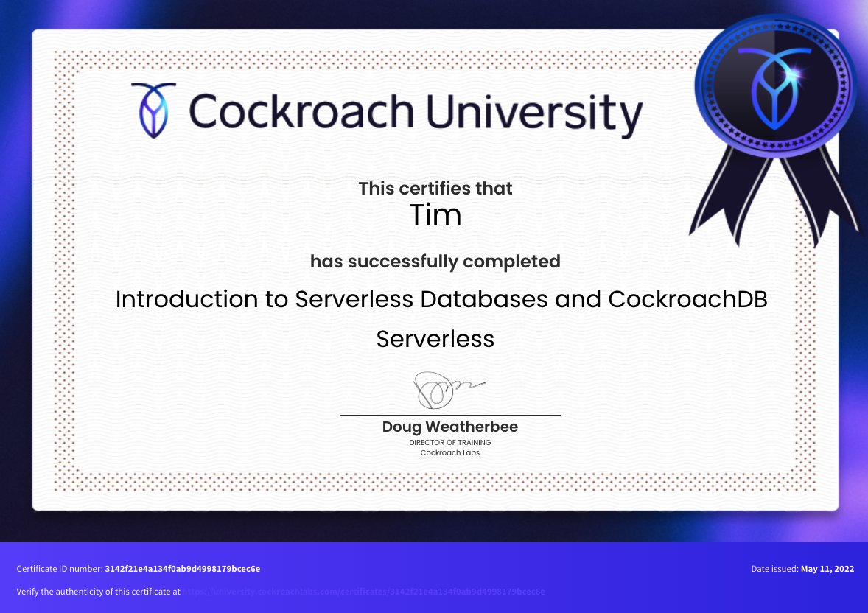This screenshot has height=613, width=868.
Task: Click the signer name 'Doug Weatherbee'
Action: (450, 427)
